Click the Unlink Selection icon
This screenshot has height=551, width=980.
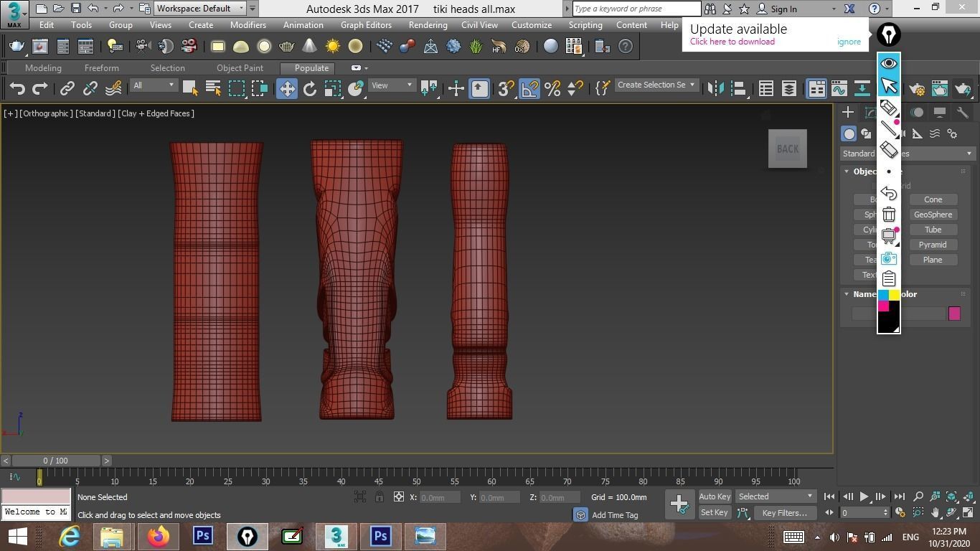[x=90, y=88]
